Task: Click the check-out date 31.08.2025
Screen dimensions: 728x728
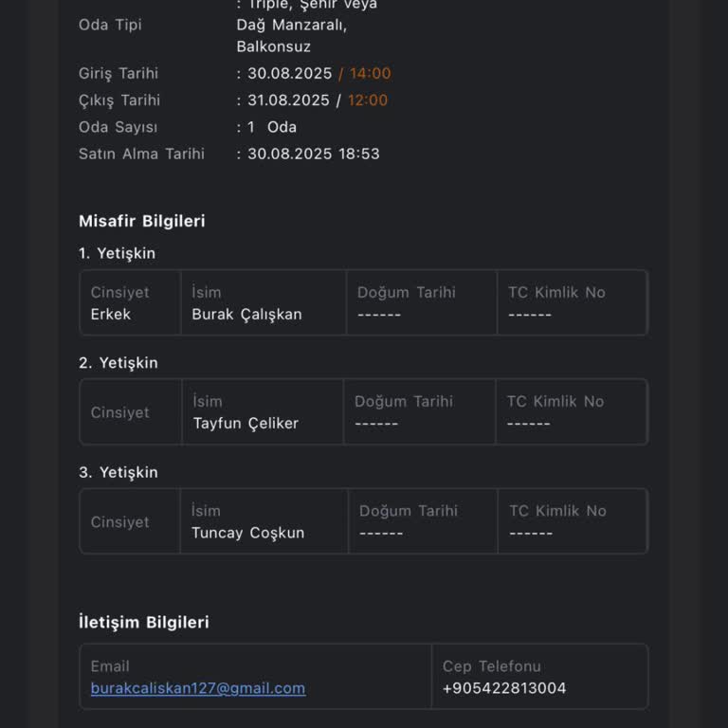Action: 289,100
